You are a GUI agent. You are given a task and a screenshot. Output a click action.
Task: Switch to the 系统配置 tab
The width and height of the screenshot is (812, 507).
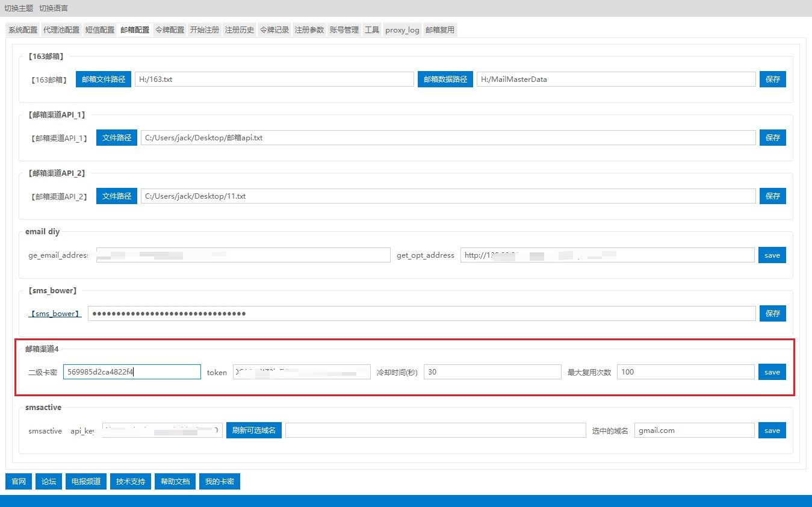(23, 30)
